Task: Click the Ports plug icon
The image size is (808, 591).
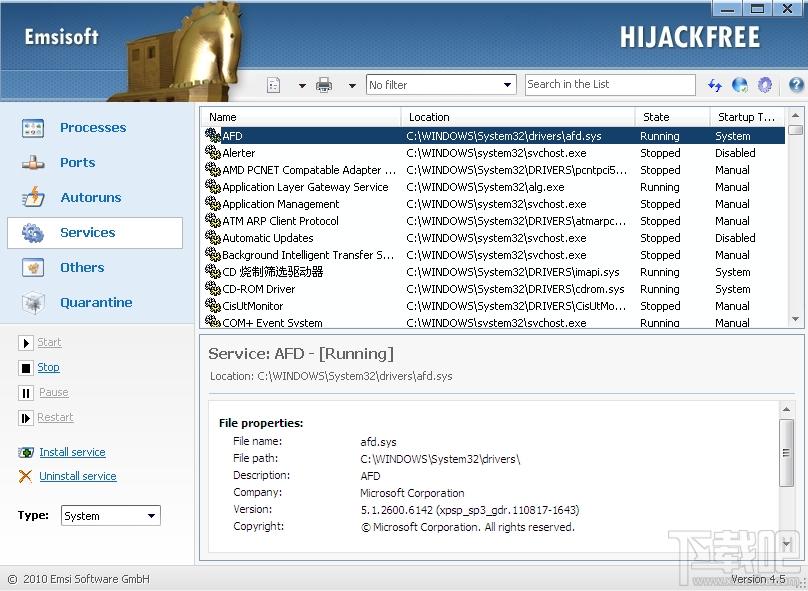Action: coord(33,163)
